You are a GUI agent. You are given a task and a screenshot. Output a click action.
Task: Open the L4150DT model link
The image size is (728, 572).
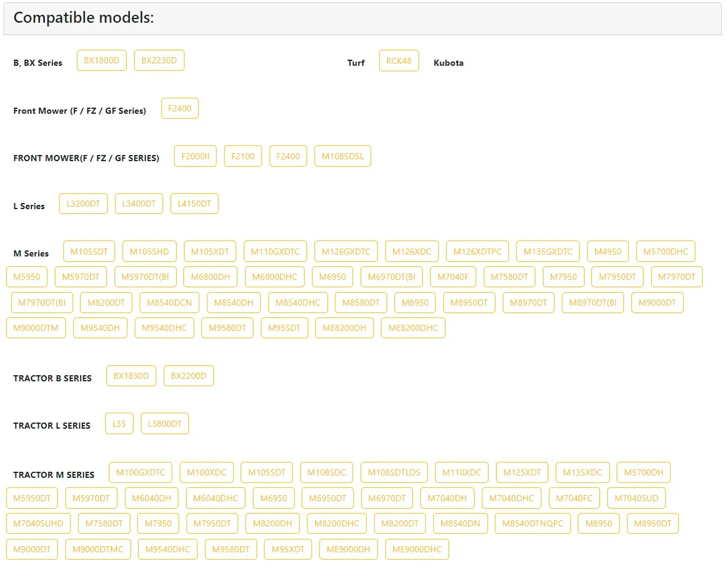[194, 204]
